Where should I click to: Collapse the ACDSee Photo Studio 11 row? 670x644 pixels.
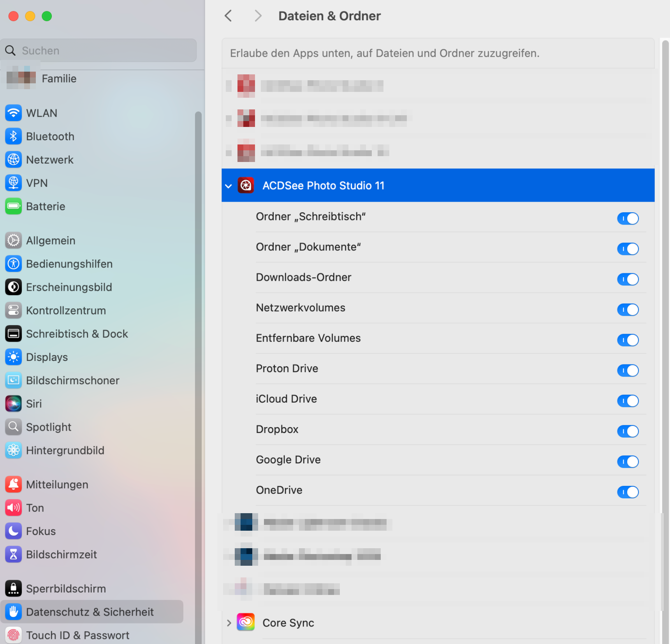click(x=229, y=186)
